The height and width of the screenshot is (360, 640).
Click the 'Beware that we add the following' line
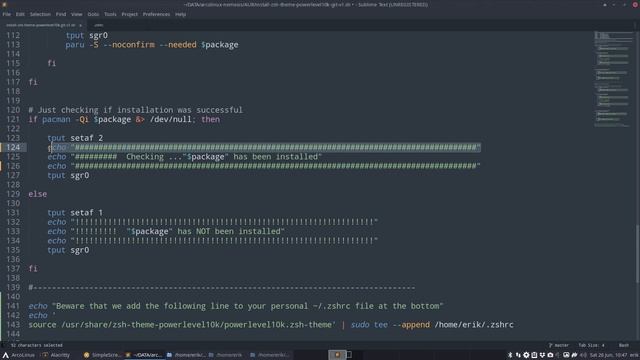coord(236,306)
